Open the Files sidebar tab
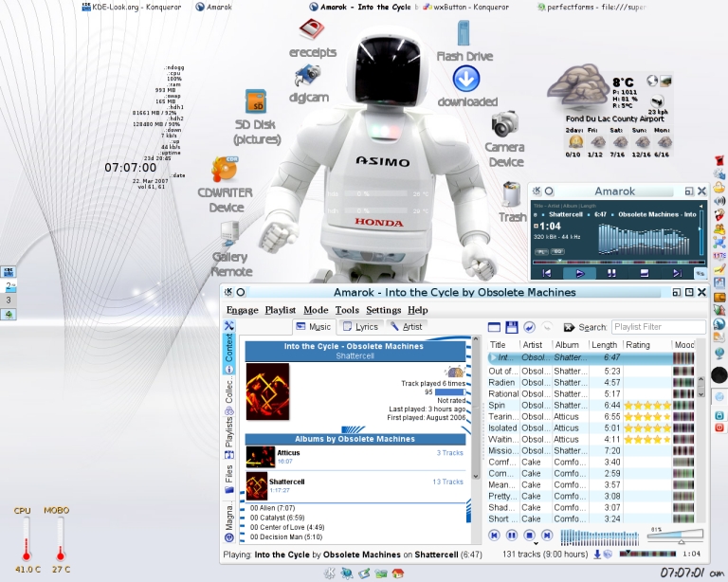Viewport: 728px width, 582px height. 228,479
